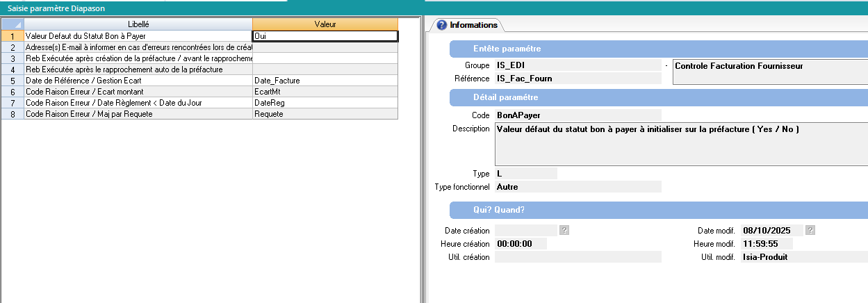Edit the Valeur cell containing Oui

[x=325, y=35]
